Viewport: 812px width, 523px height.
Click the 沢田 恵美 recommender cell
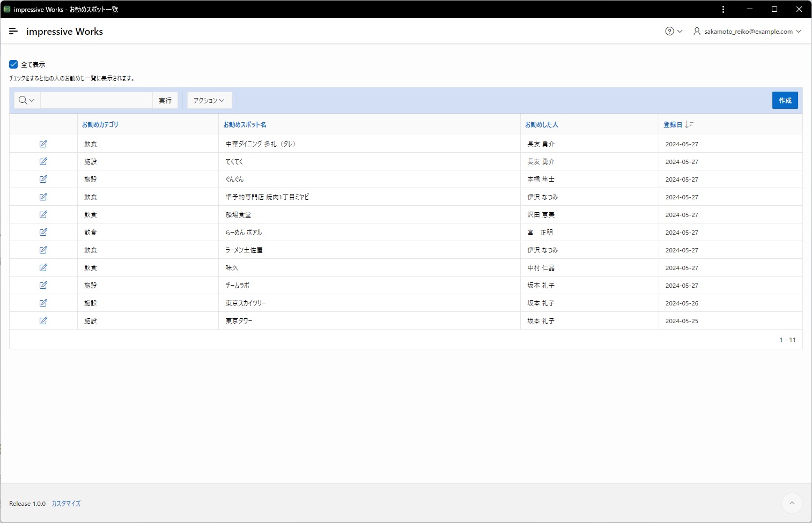pos(589,214)
